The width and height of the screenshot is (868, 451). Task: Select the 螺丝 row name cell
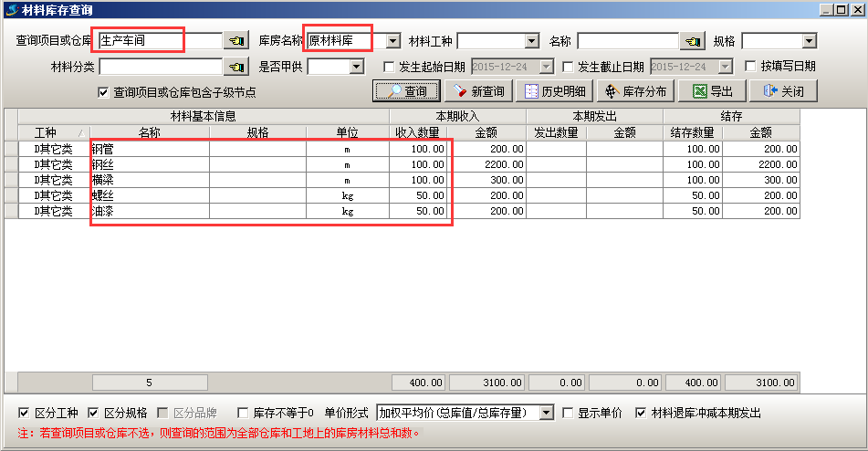150,195
